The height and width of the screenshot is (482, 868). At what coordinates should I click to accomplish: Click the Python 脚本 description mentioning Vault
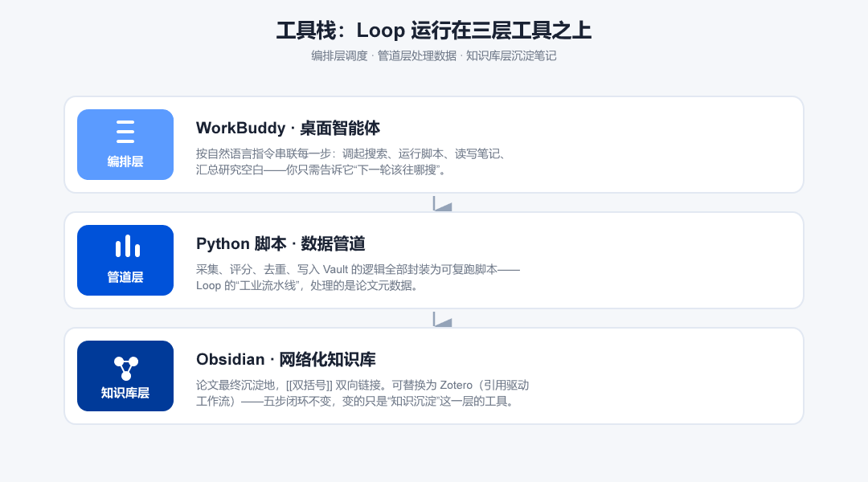pyautogui.click(x=358, y=277)
